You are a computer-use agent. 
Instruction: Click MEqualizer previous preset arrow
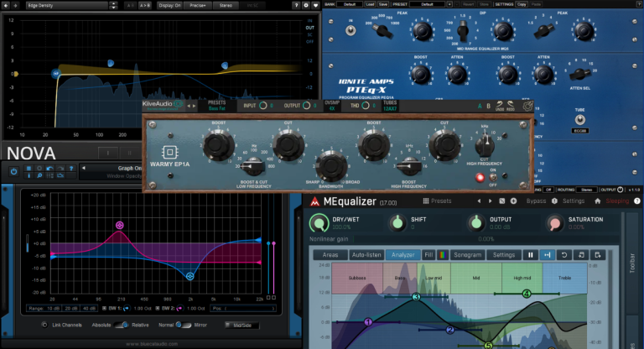pos(479,201)
